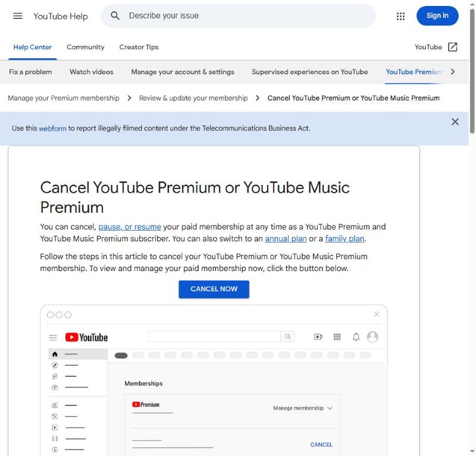The width and height of the screenshot is (476, 456).
Task: Dismiss the webform notice banner
Action: (455, 122)
